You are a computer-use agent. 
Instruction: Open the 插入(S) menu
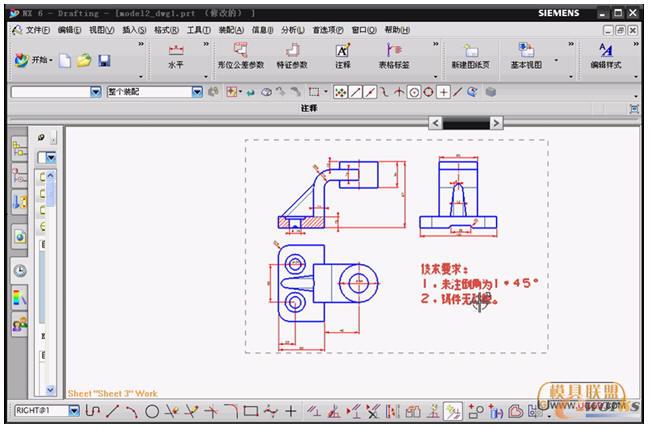coord(133,30)
